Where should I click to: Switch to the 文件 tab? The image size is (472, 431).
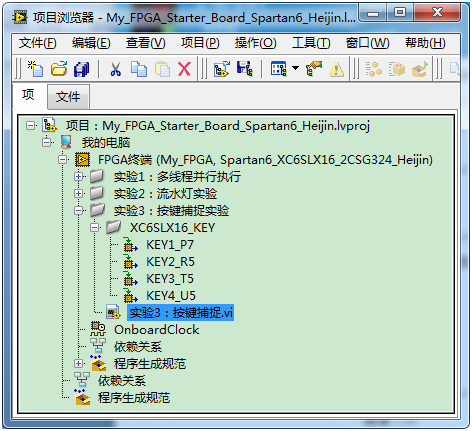68,97
